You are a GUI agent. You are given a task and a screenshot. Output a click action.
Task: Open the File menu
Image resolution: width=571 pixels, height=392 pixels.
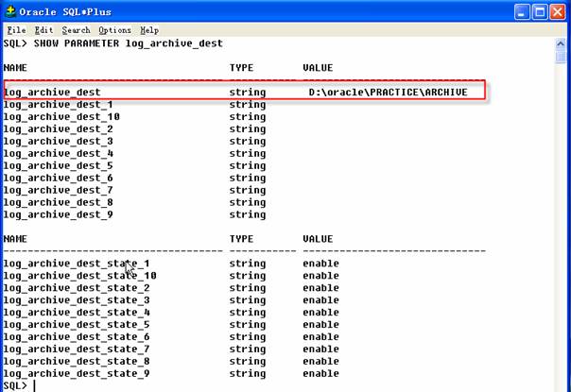point(16,30)
